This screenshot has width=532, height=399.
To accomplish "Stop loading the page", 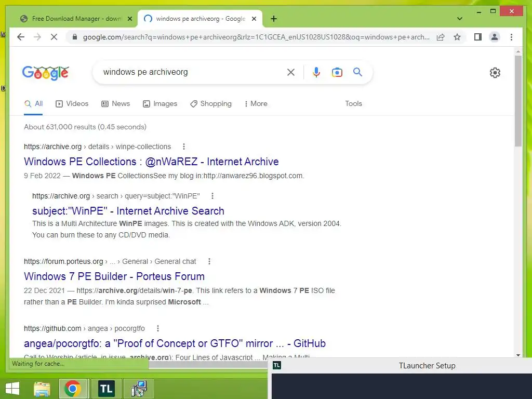I will (54, 37).
